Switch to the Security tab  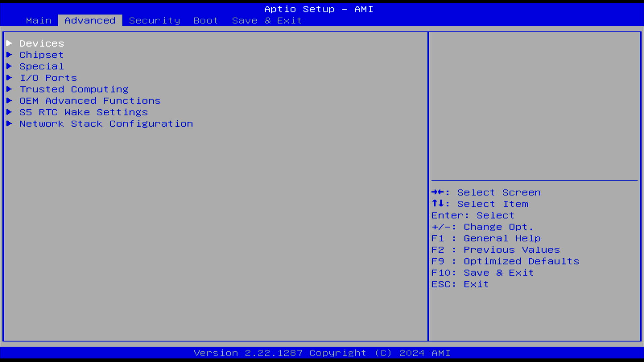(x=154, y=20)
